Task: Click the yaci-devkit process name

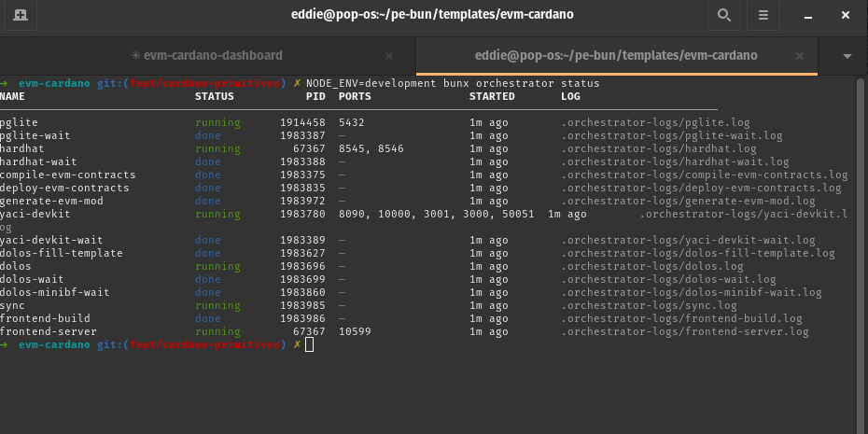Action: tap(35, 215)
